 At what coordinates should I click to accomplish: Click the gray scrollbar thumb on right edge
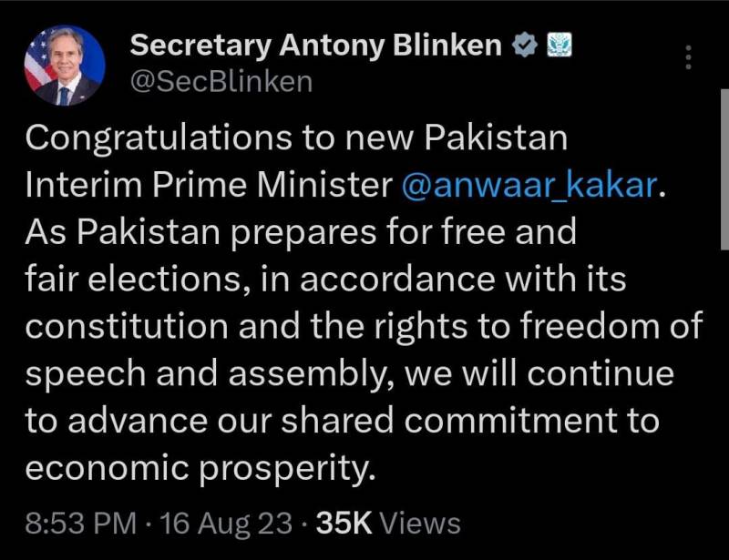724,169
